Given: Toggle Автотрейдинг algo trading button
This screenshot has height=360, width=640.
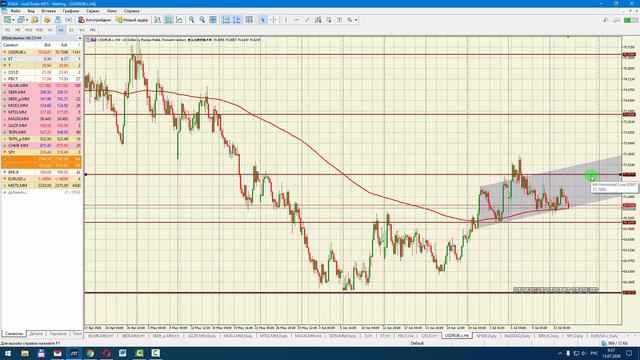Looking at the screenshot, I should 95,20.
